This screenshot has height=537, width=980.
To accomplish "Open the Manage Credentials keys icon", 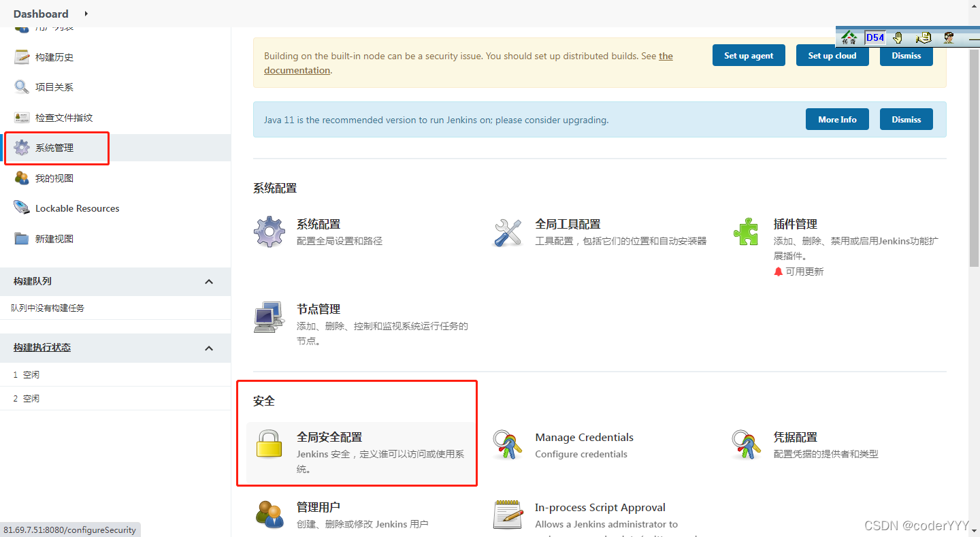I will point(508,445).
